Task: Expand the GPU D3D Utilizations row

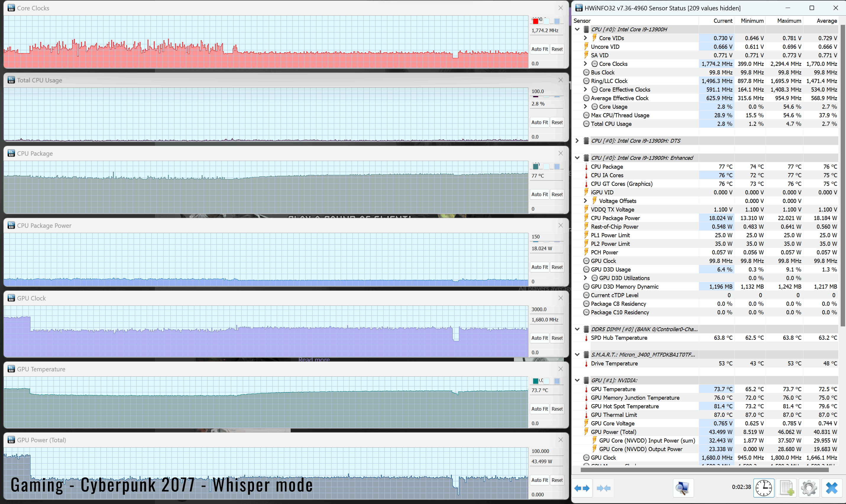Action: (x=585, y=278)
